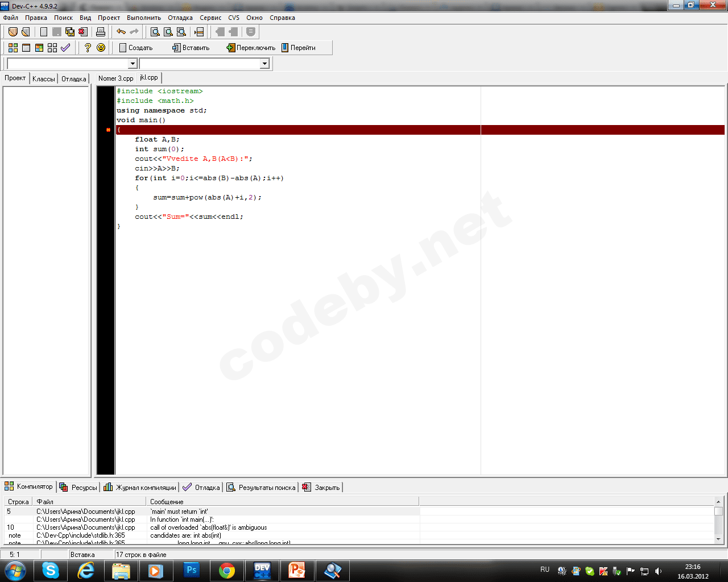Click the Go to line icon
Image resolution: width=728 pixels, height=582 pixels.
[x=199, y=32]
